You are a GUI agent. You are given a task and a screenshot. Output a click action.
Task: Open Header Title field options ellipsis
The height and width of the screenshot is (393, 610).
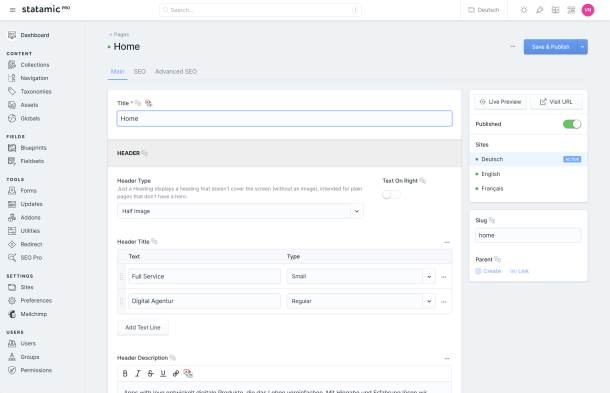(x=447, y=242)
